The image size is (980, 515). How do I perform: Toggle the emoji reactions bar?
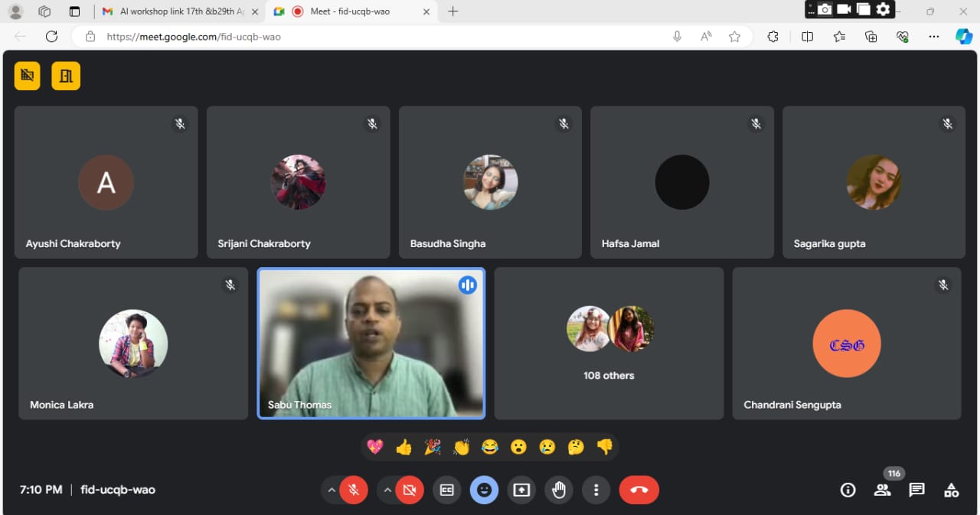(x=484, y=490)
